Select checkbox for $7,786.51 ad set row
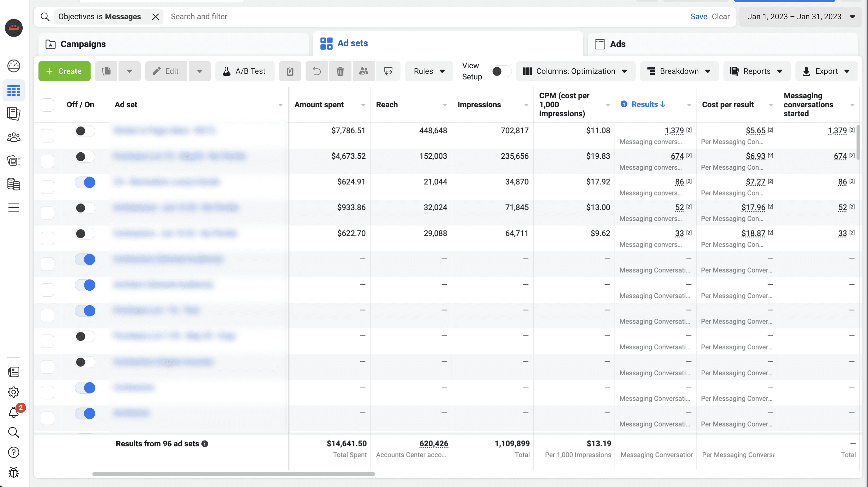The image size is (868, 487). (x=47, y=136)
